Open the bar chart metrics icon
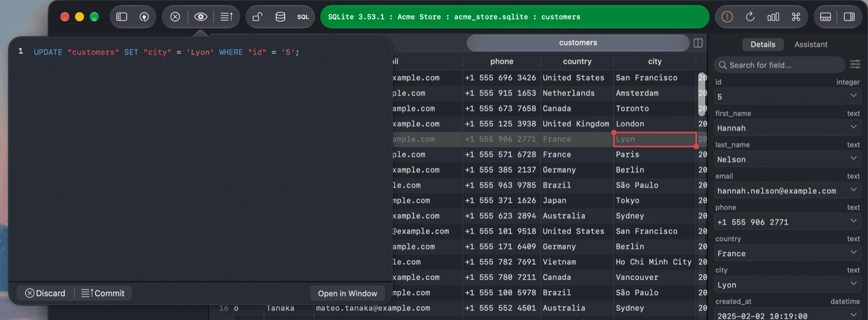The height and width of the screenshot is (320, 868). (x=774, y=17)
